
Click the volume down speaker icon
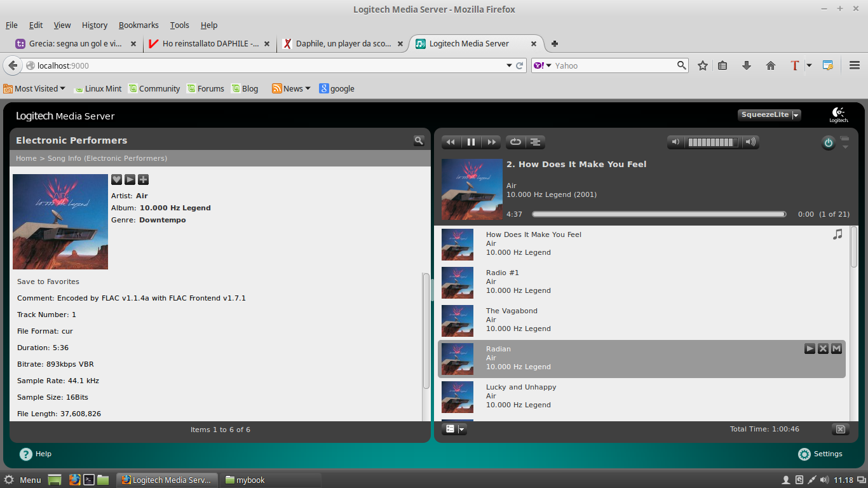pyautogui.click(x=675, y=142)
